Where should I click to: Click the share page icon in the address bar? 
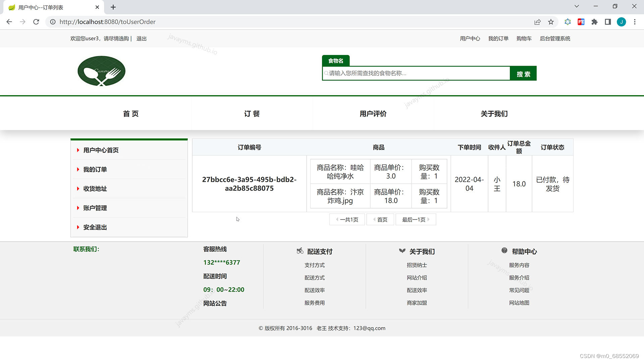click(x=537, y=22)
